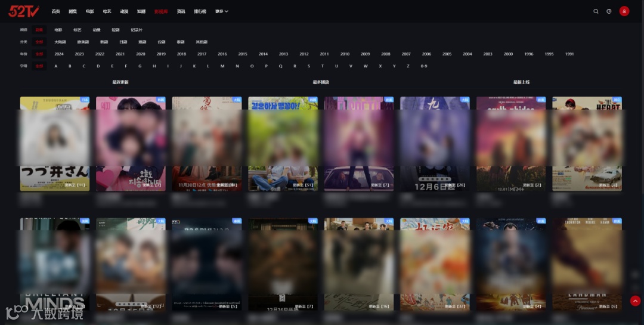The height and width of the screenshot is (325, 644).
Task: Filter by year 2020
Action: [x=141, y=54]
